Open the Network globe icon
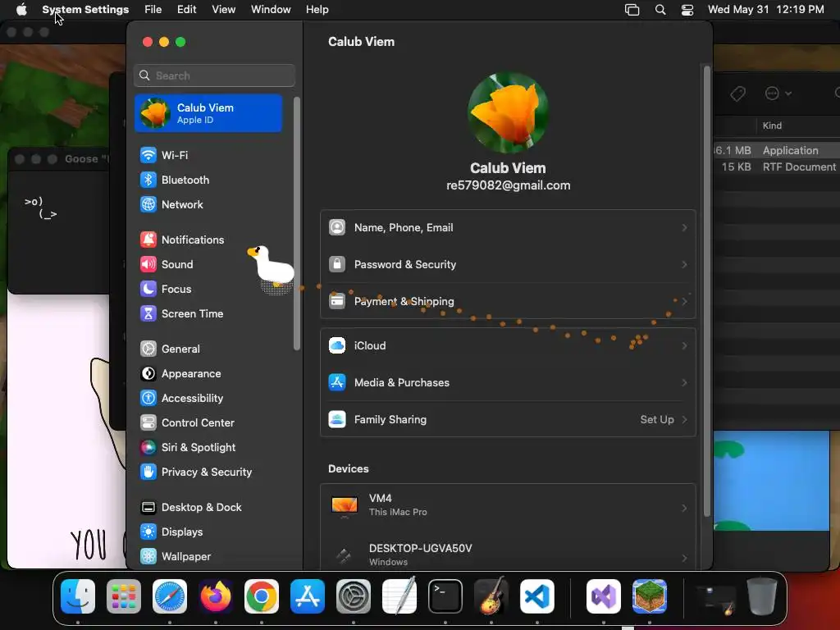This screenshot has height=630, width=840. click(x=148, y=204)
